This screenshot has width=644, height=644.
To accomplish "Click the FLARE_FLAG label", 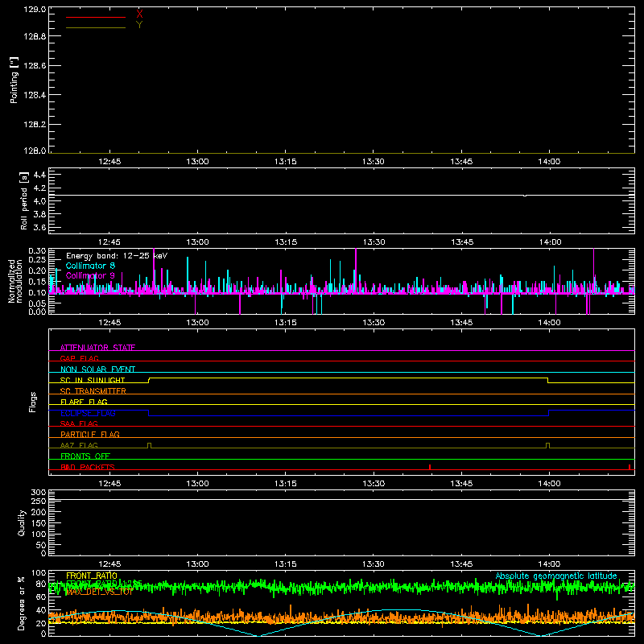I will pos(84,402).
